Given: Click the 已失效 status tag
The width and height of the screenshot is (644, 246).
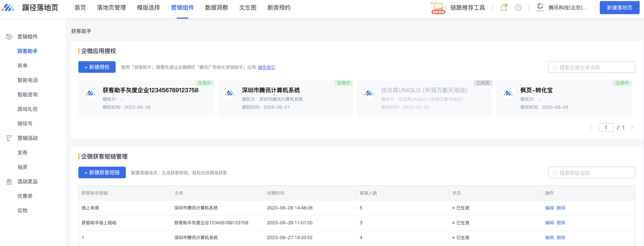Looking at the screenshot, I should point(483,83).
